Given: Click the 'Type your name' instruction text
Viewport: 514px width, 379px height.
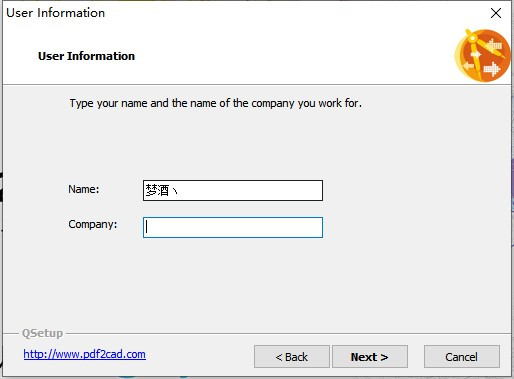Looking at the screenshot, I should coord(215,103).
